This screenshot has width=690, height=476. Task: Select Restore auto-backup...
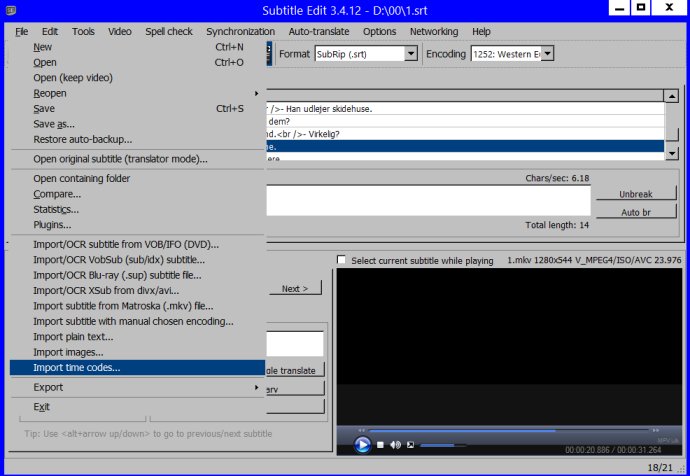point(137,139)
